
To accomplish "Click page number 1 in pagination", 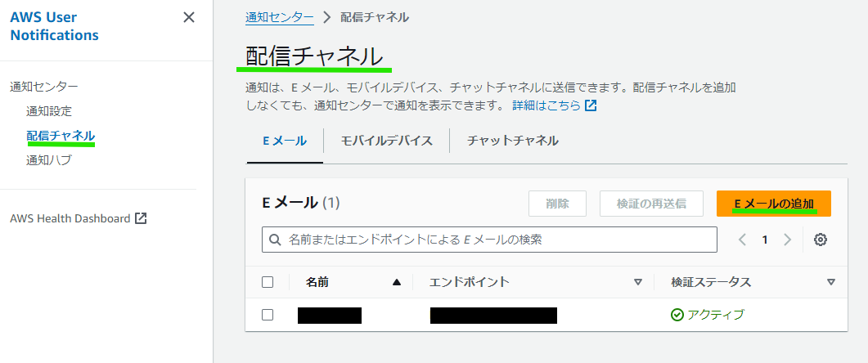I will click(765, 240).
